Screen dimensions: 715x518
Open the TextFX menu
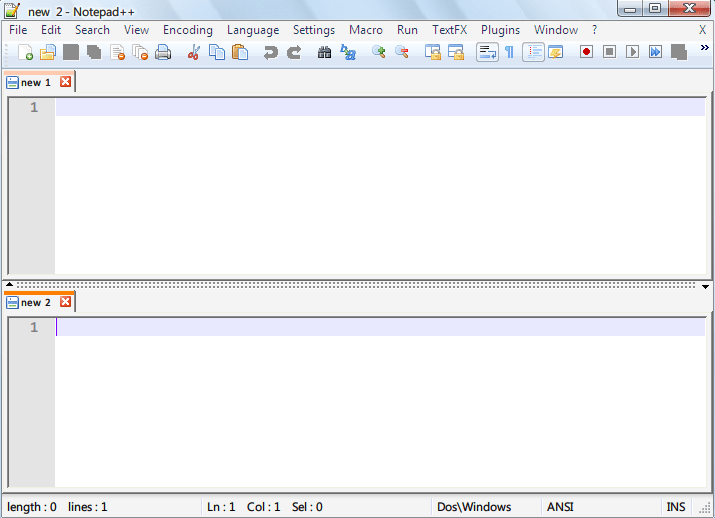coord(450,30)
